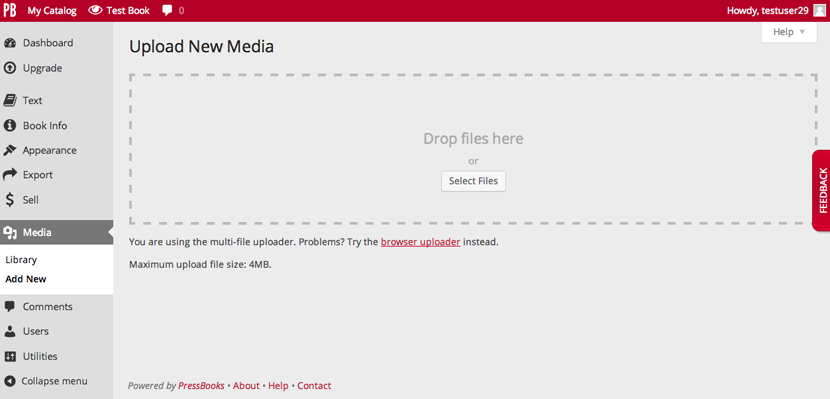
Task: Click the Appearance hammer icon
Action: pos(10,150)
